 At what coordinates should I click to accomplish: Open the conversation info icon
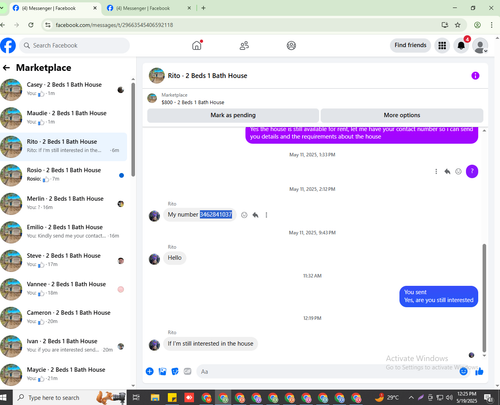[x=475, y=76]
